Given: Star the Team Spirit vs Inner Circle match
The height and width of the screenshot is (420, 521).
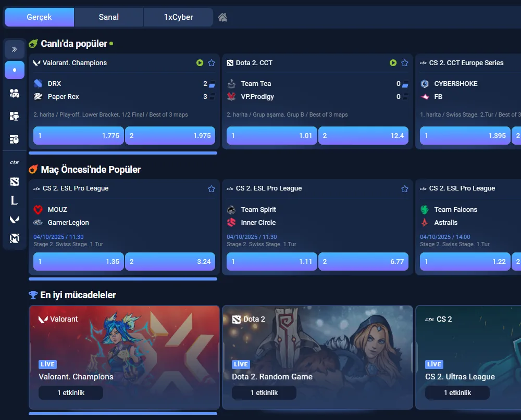Looking at the screenshot, I should (x=405, y=189).
